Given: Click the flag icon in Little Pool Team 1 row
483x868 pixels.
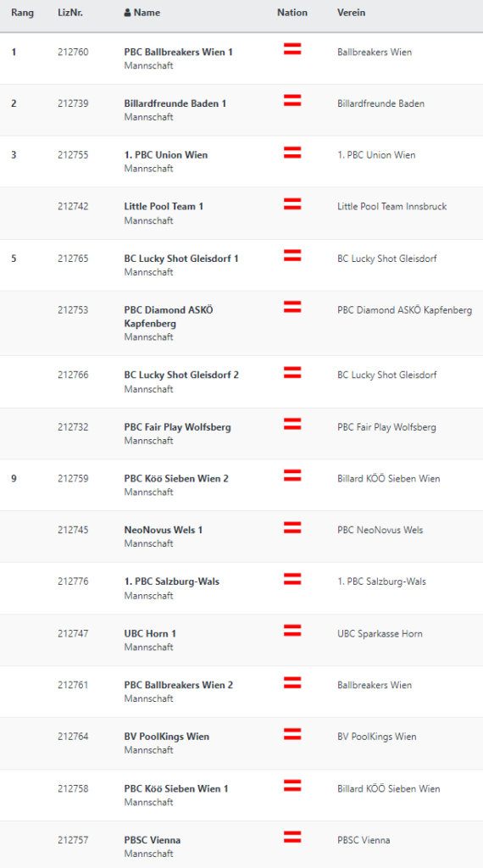Looking at the screenshot, I should click(x=292, y=203).
